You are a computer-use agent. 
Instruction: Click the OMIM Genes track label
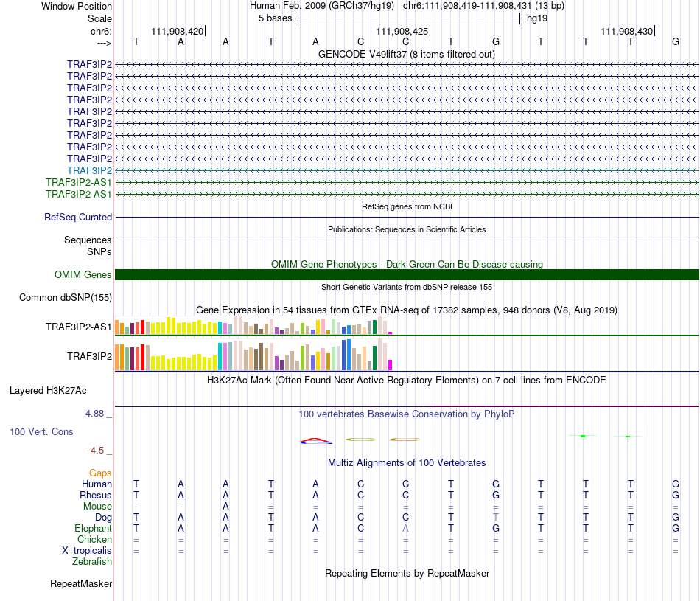tap(83, 275)
